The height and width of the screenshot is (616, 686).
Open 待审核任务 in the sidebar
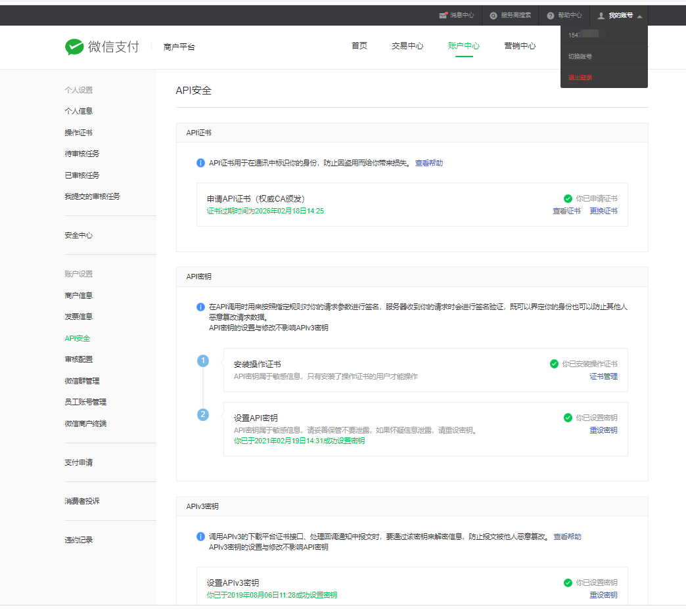[82, 154]
